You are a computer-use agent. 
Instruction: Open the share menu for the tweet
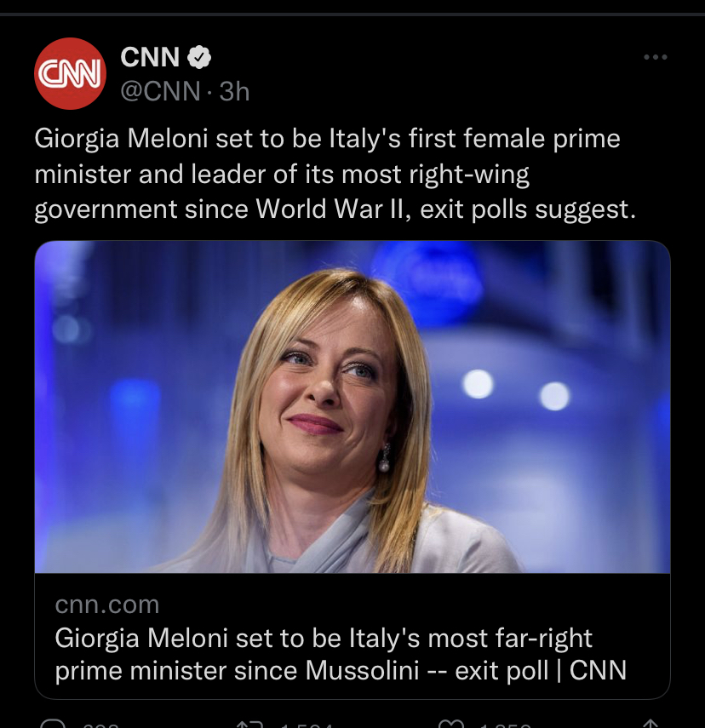(x=651, y=722)
